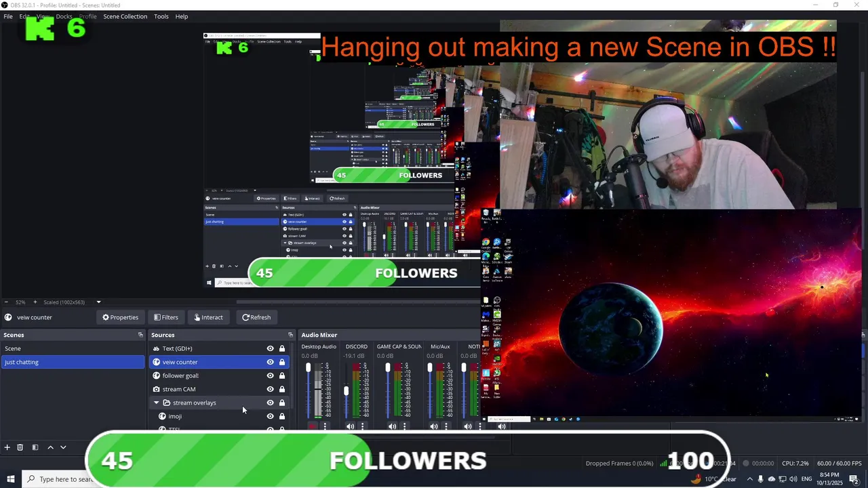Hide the follower goal! source
This screenshot has height=488, width=868.
pos(270,375)
